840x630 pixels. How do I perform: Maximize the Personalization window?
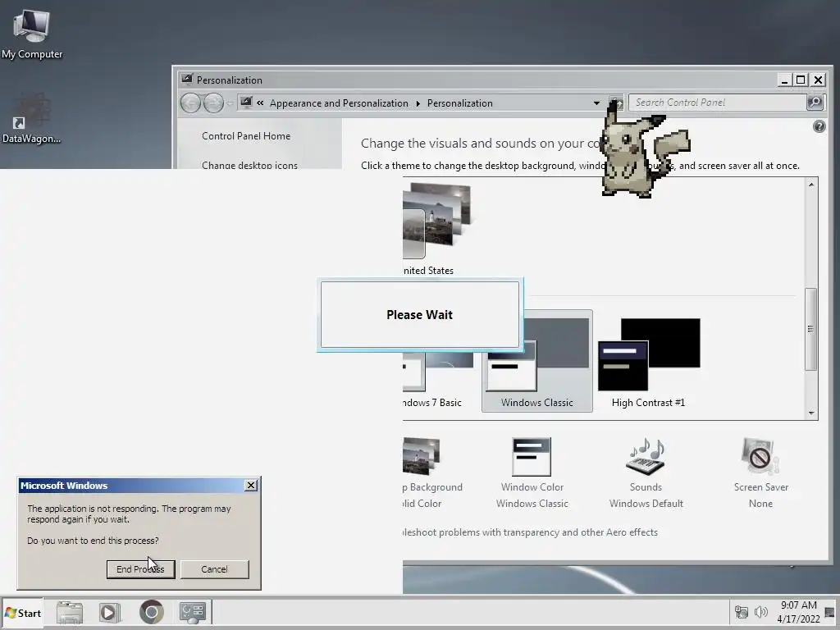tap(801, 80)
